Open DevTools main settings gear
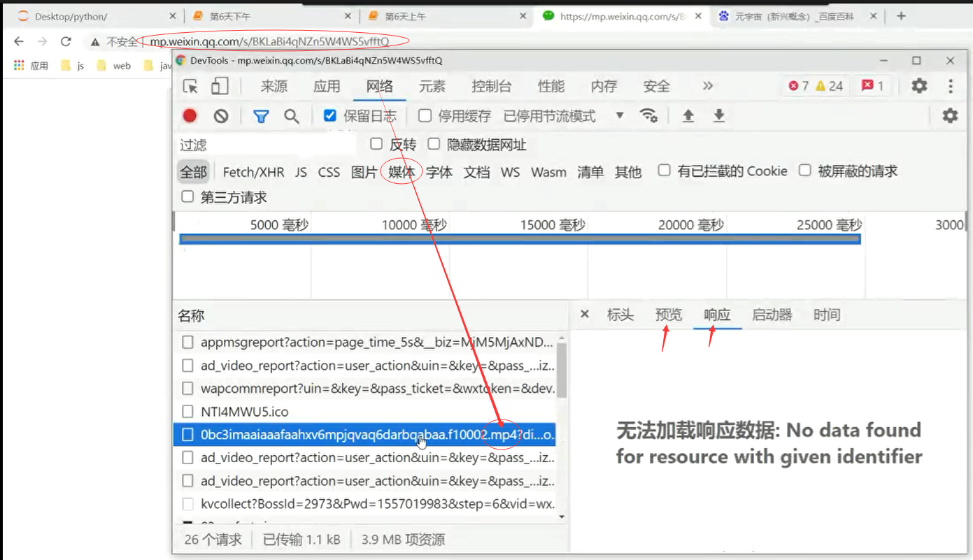Image resolution: width=973 pixels, height=560 pixels. pos(919,86)
